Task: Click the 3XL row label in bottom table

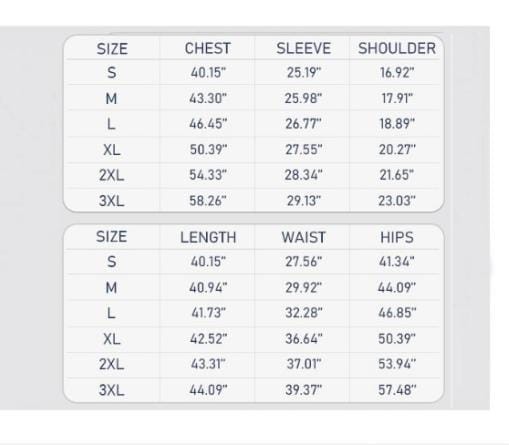Action: point(111,390)
